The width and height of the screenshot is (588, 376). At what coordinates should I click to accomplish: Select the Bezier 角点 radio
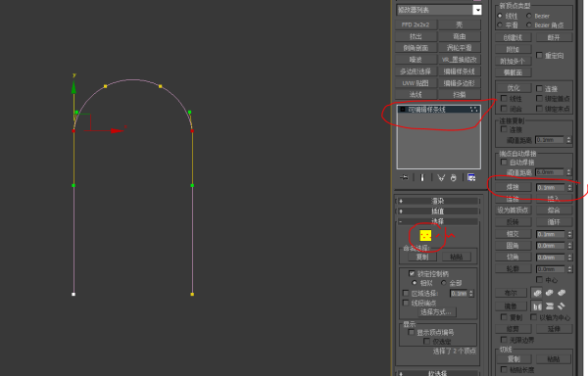coord(529,25)
